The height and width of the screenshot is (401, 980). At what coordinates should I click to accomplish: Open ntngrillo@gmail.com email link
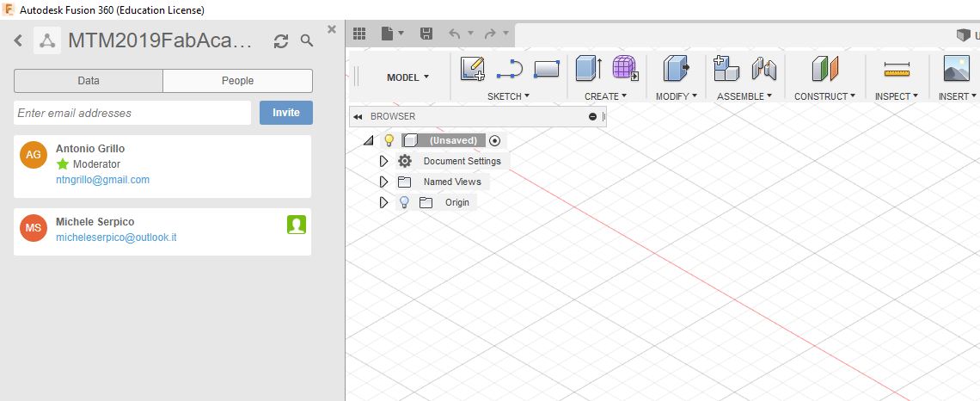coord(102,180)
